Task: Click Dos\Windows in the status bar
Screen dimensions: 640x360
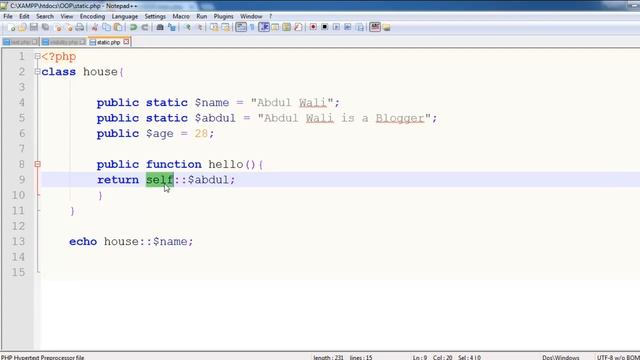Action: pos(560,357)
